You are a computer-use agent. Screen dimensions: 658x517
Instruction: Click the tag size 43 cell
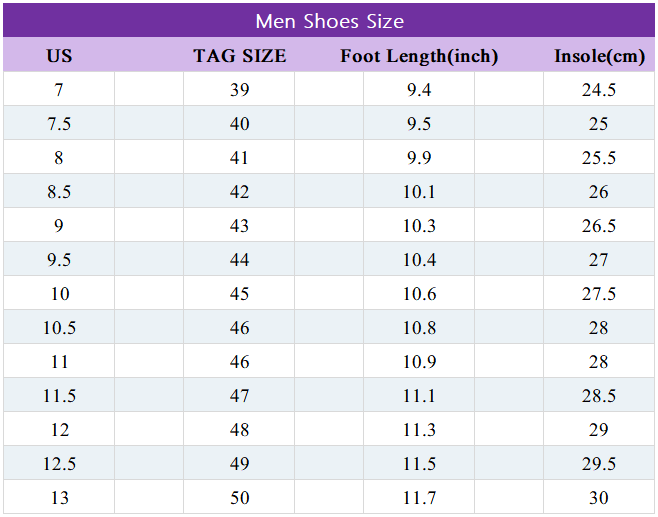[x=239, y=226]
